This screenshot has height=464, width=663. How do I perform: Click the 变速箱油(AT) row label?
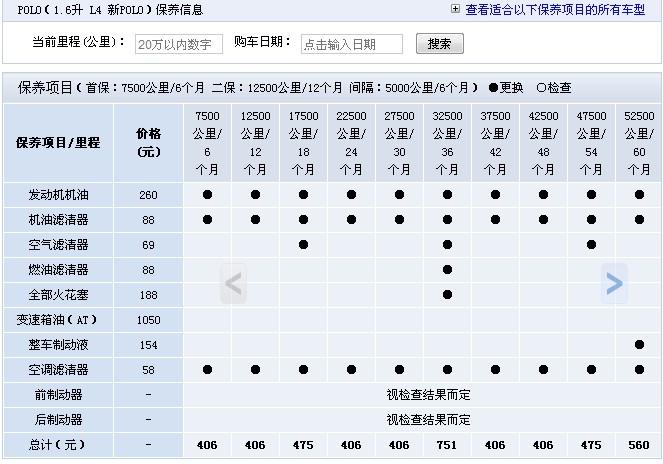click(x=57, y=320)
